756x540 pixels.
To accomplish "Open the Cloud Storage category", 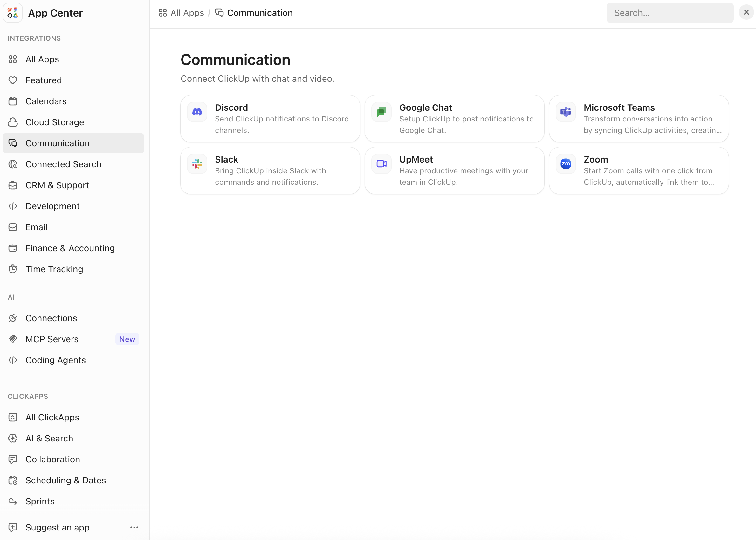I will 73,122.
